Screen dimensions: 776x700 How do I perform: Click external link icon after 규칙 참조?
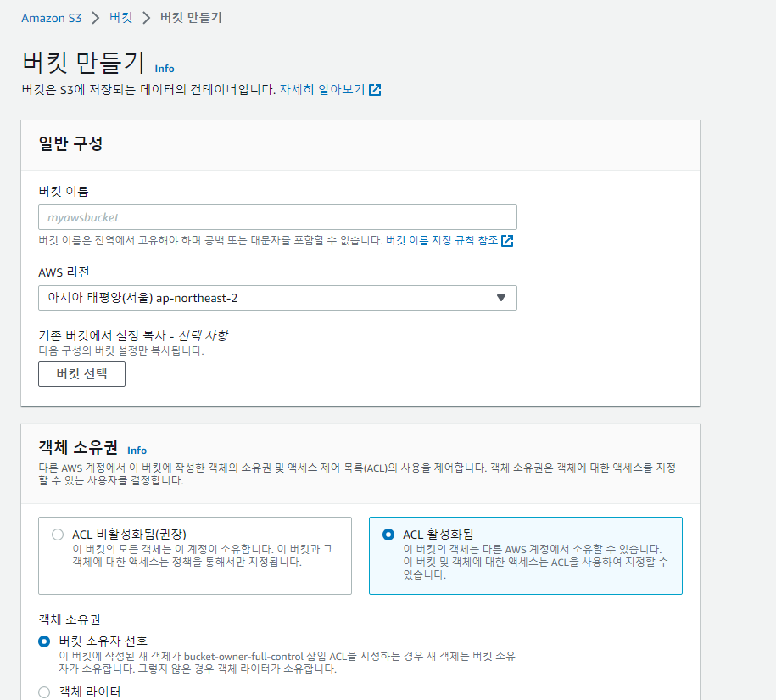coord(507,241)
